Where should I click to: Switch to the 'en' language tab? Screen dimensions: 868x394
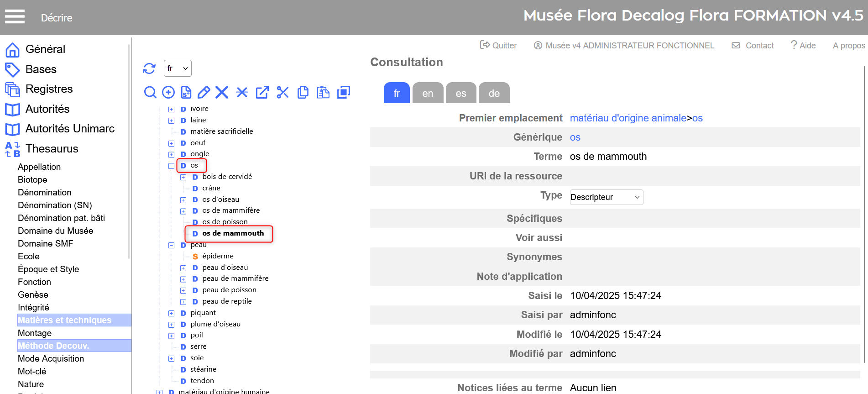pos(428,93)
